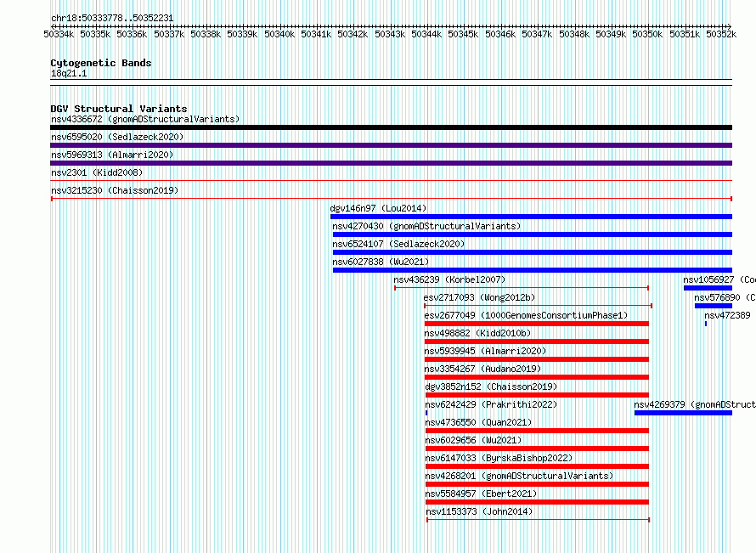Image resolution: width=756 pixels, height=553 pixels.
Task: Click the chr18:50333778..50352231 coordinate label
Action: pos(112,18)
